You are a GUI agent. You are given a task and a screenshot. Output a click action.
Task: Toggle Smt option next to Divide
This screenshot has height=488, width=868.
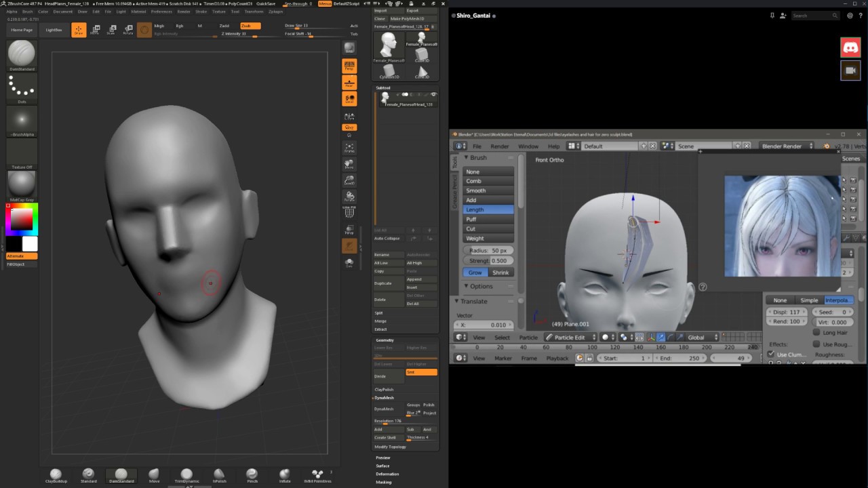click(x=421, y=372)
